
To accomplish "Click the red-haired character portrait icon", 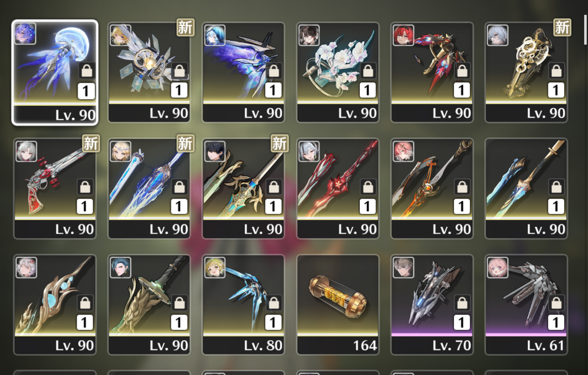I will [x=403, y=35].
